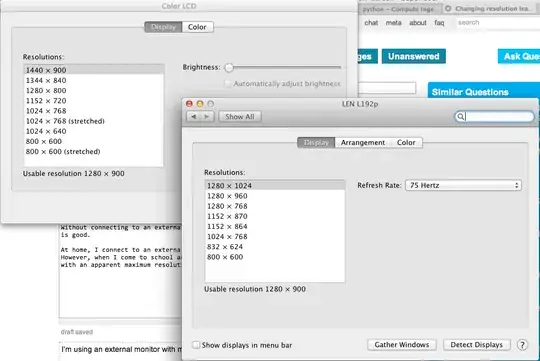540x361 pixels.
Task: Select 800 × 600 in LEN L192p list
Action: 275,257
